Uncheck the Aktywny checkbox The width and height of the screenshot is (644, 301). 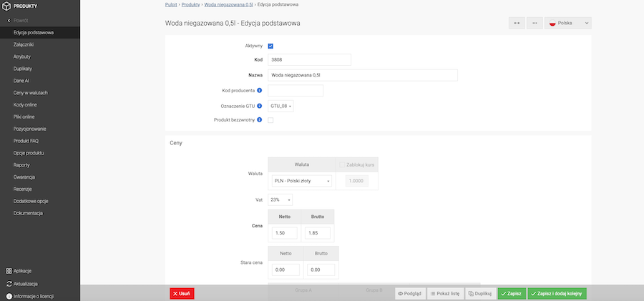(270, 46)
